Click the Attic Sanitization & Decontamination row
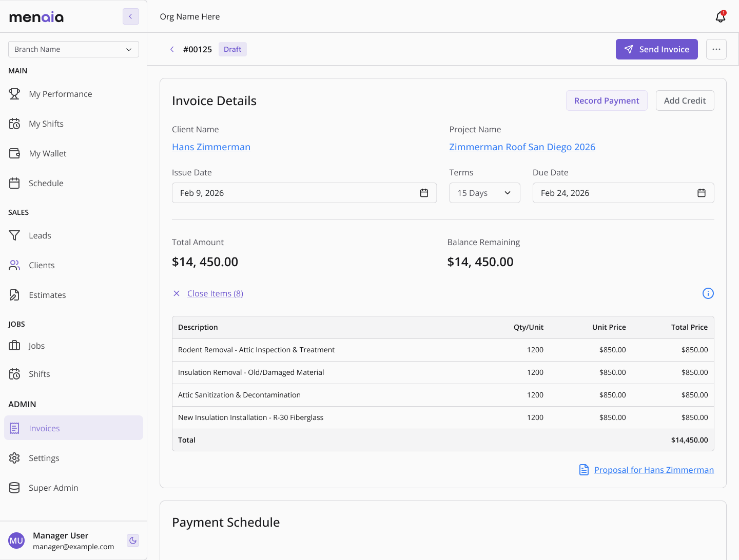Screen dimensions: 739x560 click(x=443, y=395)
